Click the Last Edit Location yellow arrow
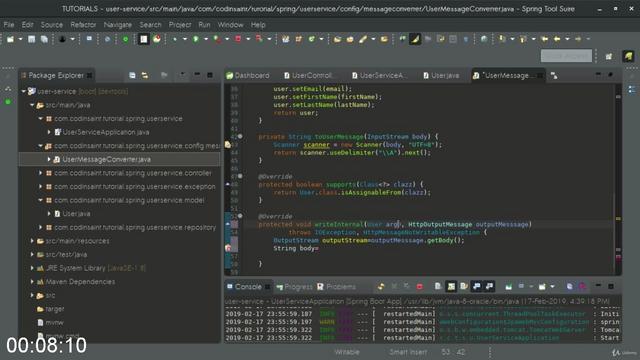This screenshot has height=360, width=640. point(544,39)
